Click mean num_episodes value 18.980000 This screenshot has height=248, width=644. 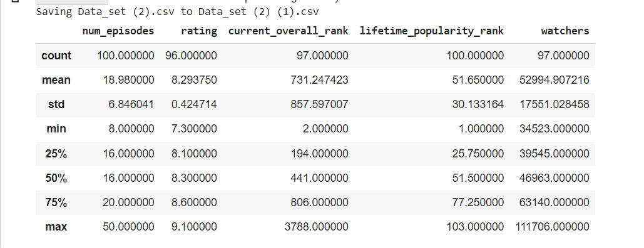(128, 80)
